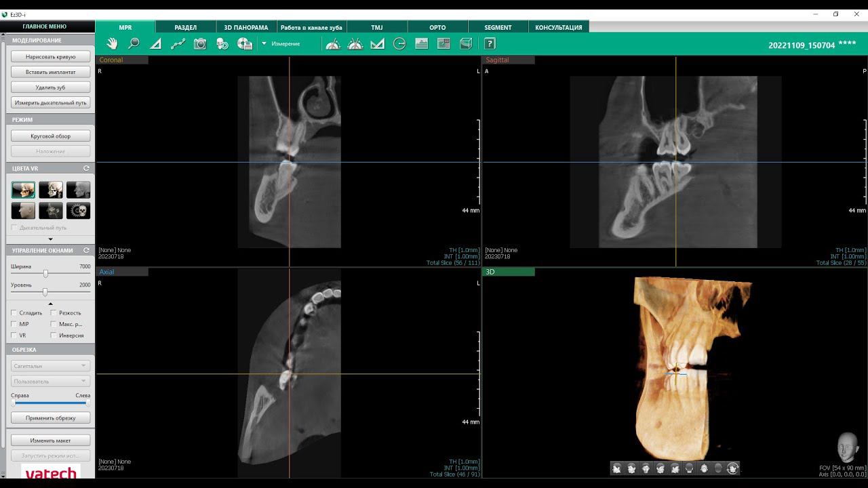The height and width of the screenshot is (488, 868).
Task: Open help with the question mark icon
Action: (490, 43)
